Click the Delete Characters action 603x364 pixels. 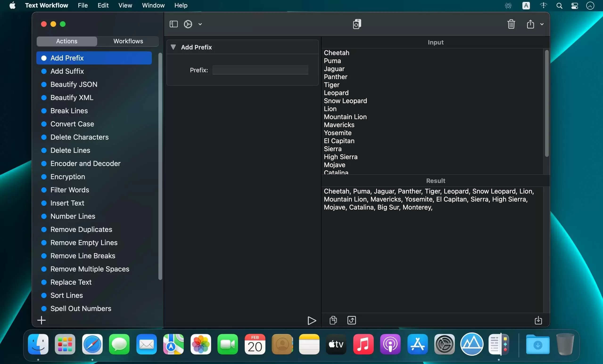tap(79, 137)
